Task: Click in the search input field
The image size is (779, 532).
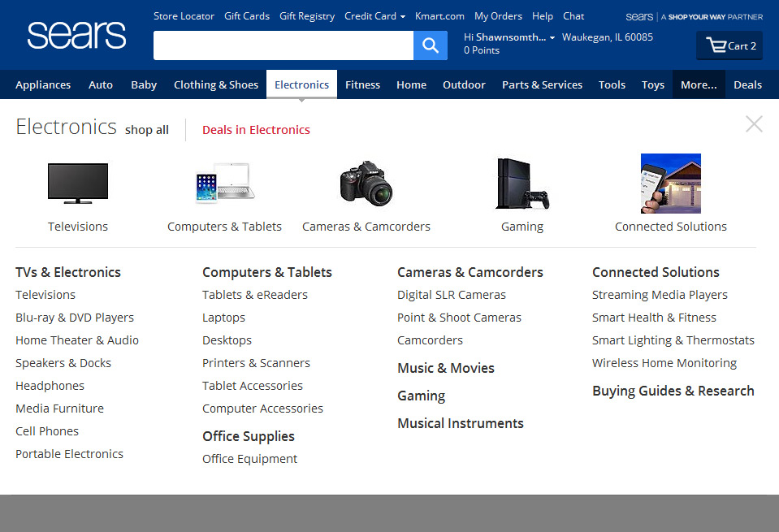Action: (x=283, y=45)
